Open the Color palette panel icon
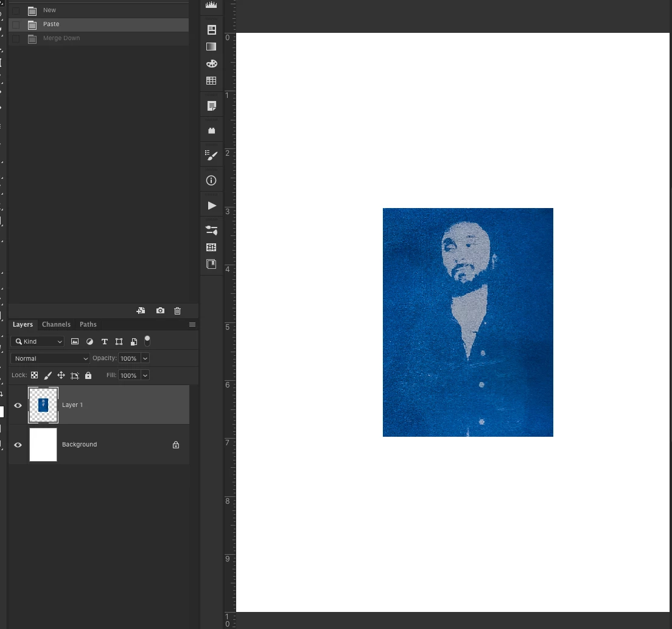This screenshot has height=629, width=672. pyautogui.click(x=211, y=64)
